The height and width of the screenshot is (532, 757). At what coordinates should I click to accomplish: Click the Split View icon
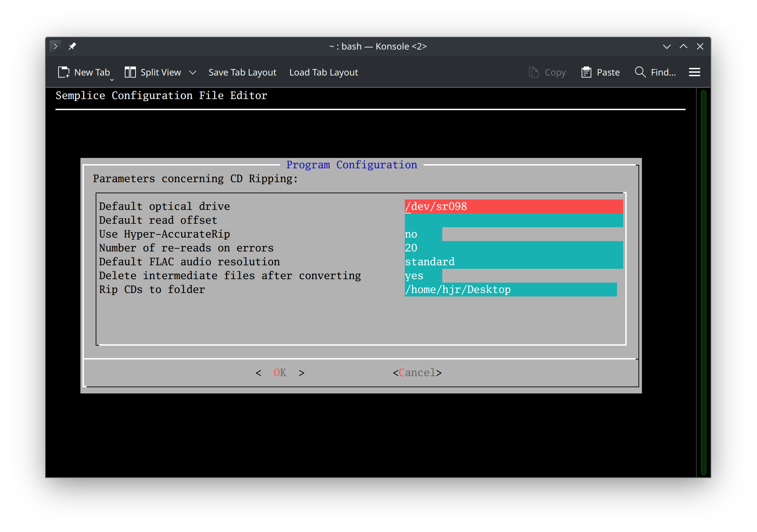tap(130, 72)
